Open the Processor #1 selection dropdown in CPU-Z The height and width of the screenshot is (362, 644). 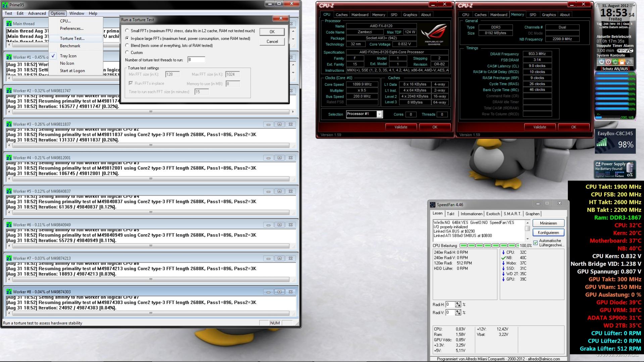tap(379, 114)
